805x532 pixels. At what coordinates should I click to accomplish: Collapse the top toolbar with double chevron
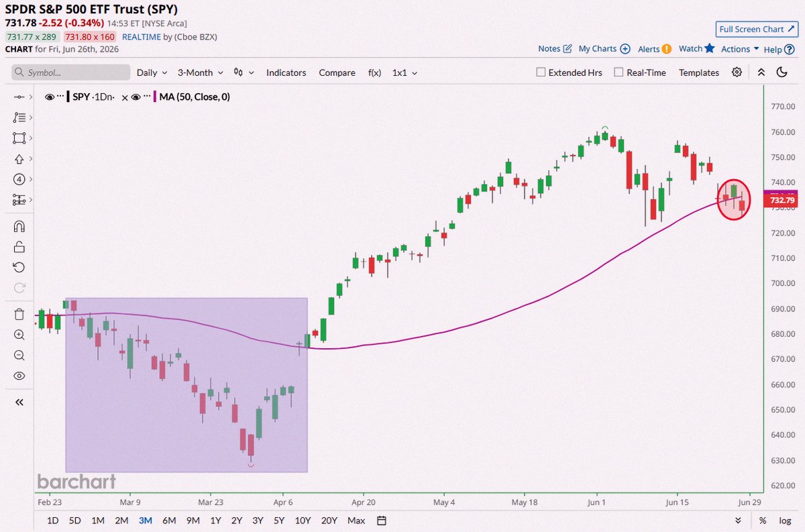click(761, 72)
